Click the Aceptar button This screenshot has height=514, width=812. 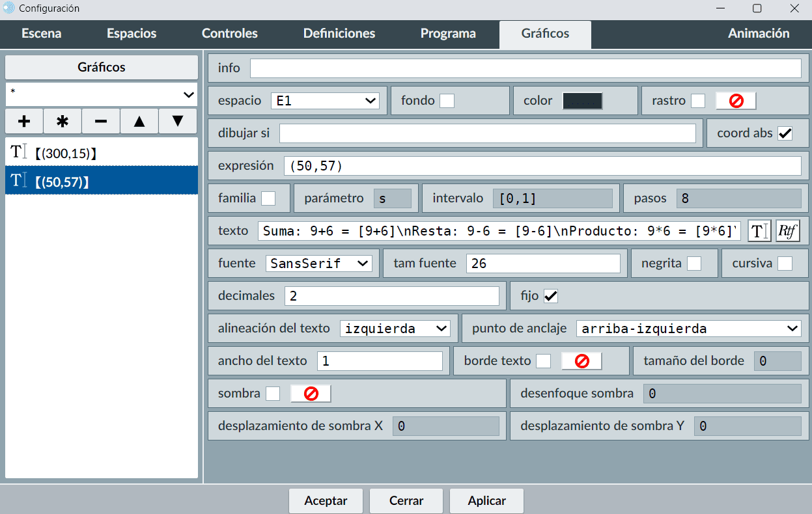(326, 501)
